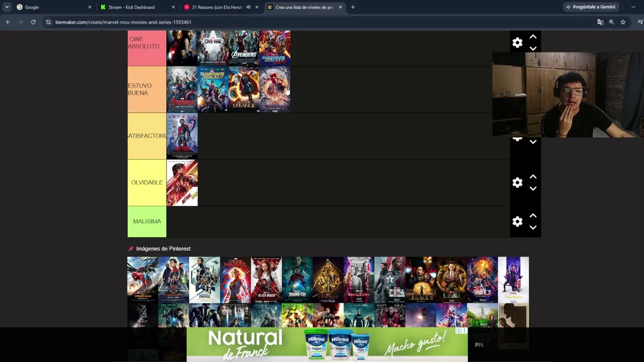Screen dimensions: 644x362
Task: Minimize the browser window
Action: [x=633, y=7]
